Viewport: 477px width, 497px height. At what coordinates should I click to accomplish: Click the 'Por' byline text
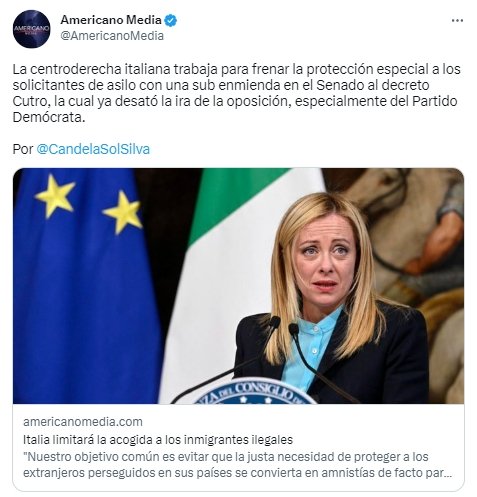(x=23, y=149)
